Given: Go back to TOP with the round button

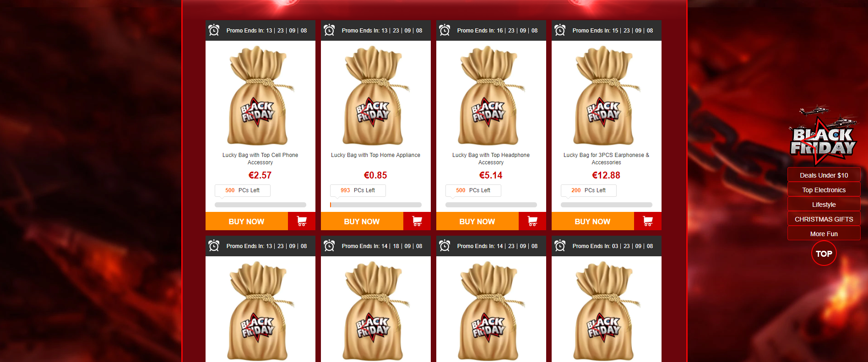Looking at the screenshot, I should point(824,254).
